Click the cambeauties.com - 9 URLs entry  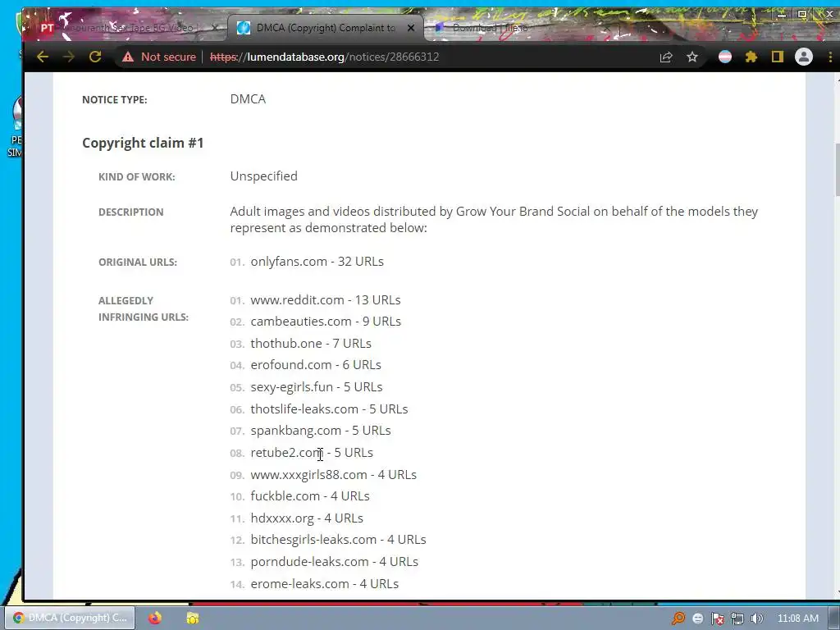tap(326, 322)
